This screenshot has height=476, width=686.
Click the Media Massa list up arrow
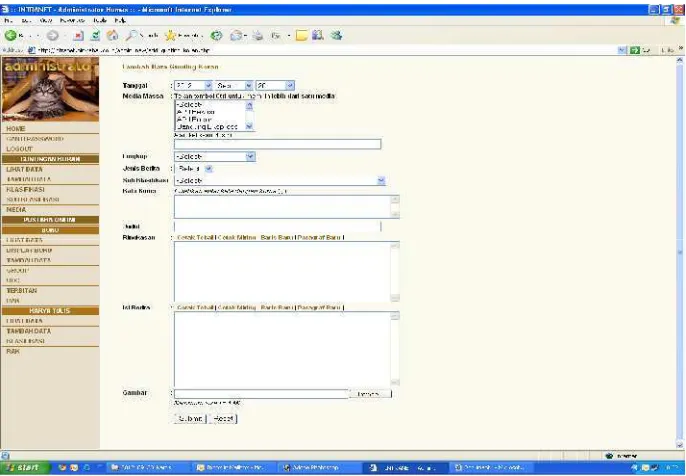pos(249,105)
